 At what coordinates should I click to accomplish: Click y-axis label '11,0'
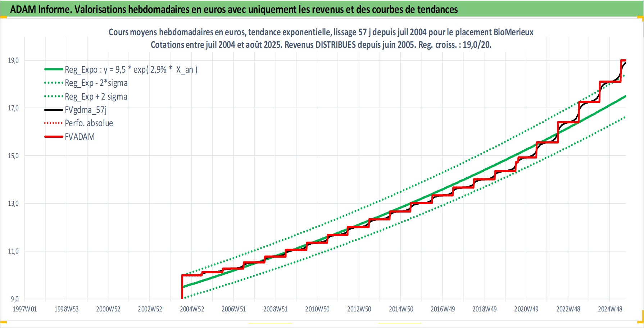point(13,251)
